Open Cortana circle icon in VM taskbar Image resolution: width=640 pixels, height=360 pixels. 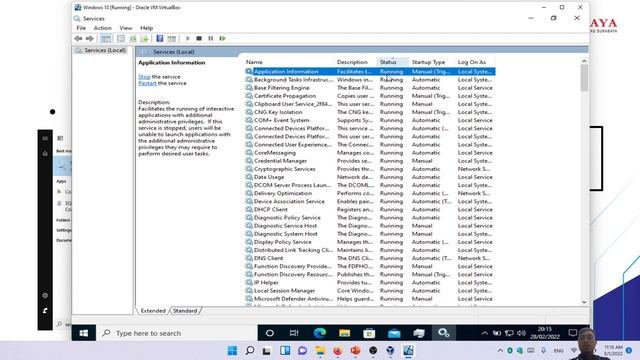(269, 333)
